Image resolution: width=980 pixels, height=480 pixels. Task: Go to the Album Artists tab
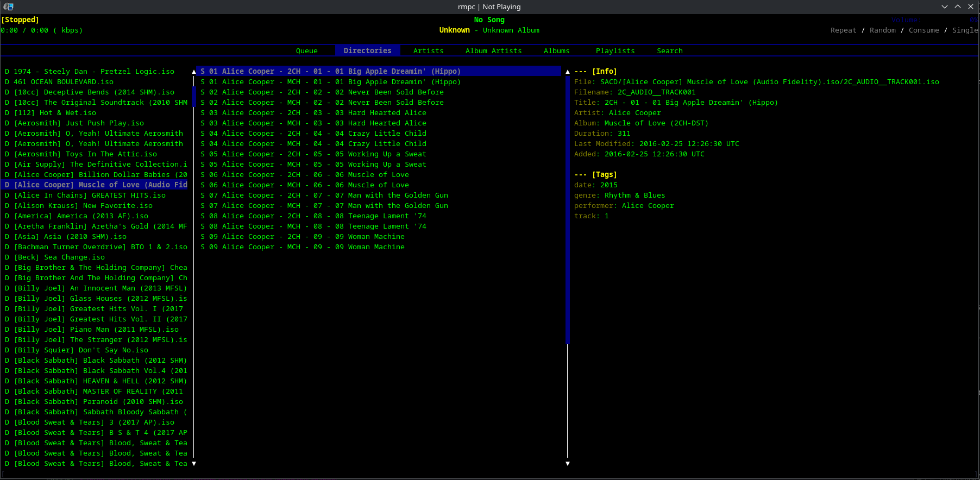(494, 51)
